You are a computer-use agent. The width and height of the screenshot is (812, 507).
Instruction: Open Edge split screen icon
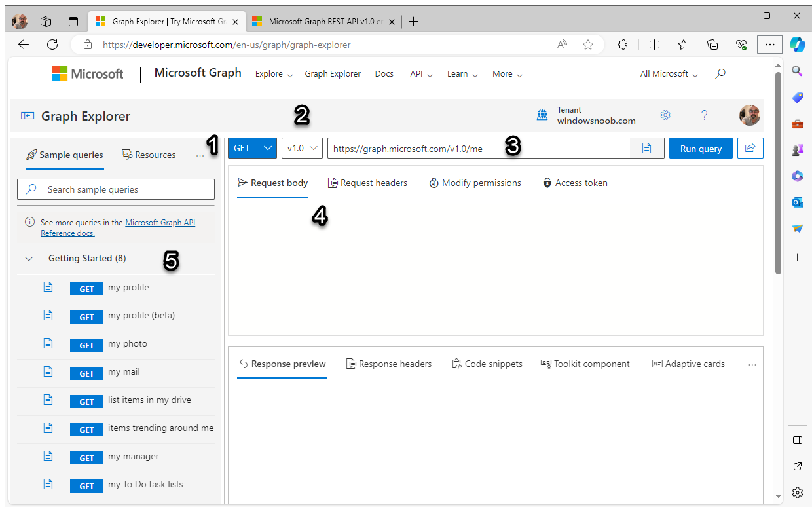[654, 45]
